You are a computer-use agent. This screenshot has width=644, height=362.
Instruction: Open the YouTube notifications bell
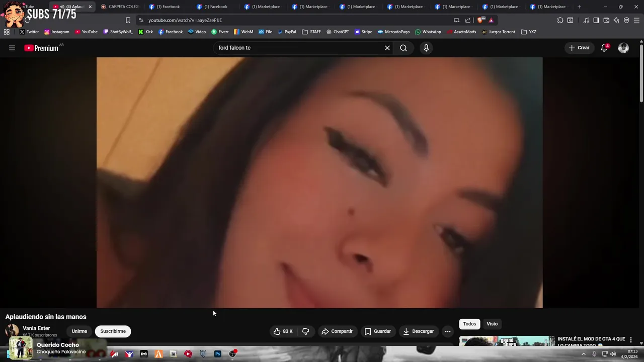(x=604, y=48)
